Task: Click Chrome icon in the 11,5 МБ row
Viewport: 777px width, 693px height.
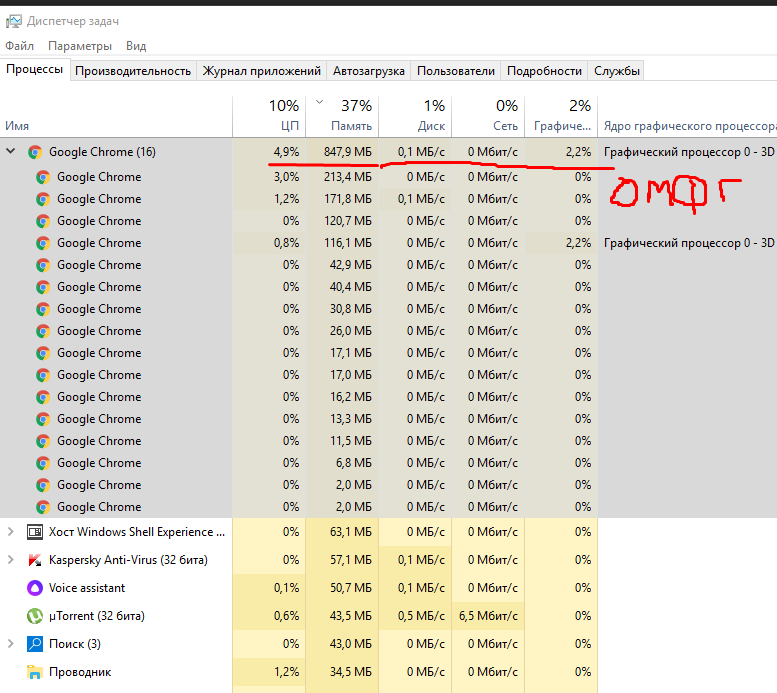Action: 43,441
